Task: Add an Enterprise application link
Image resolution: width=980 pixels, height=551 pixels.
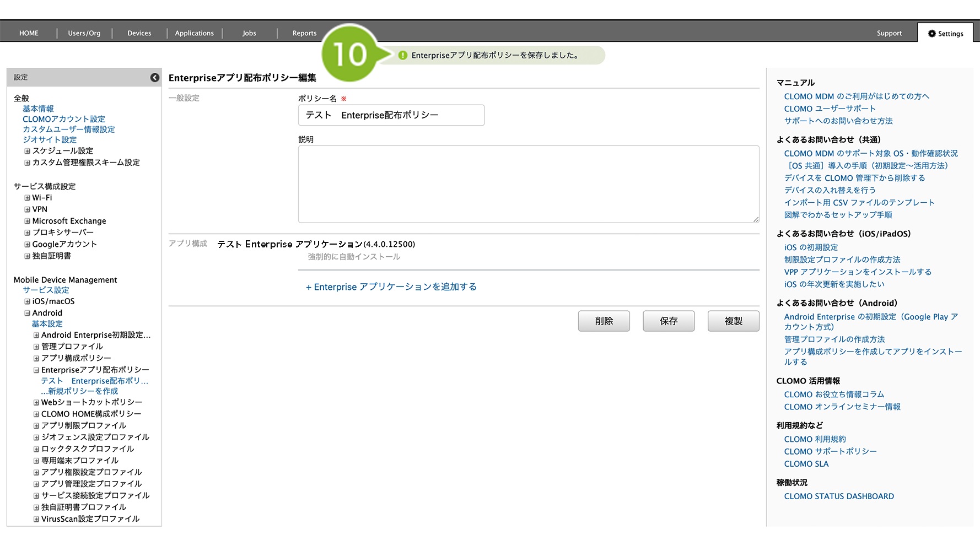Action: (x=391, y=287)
